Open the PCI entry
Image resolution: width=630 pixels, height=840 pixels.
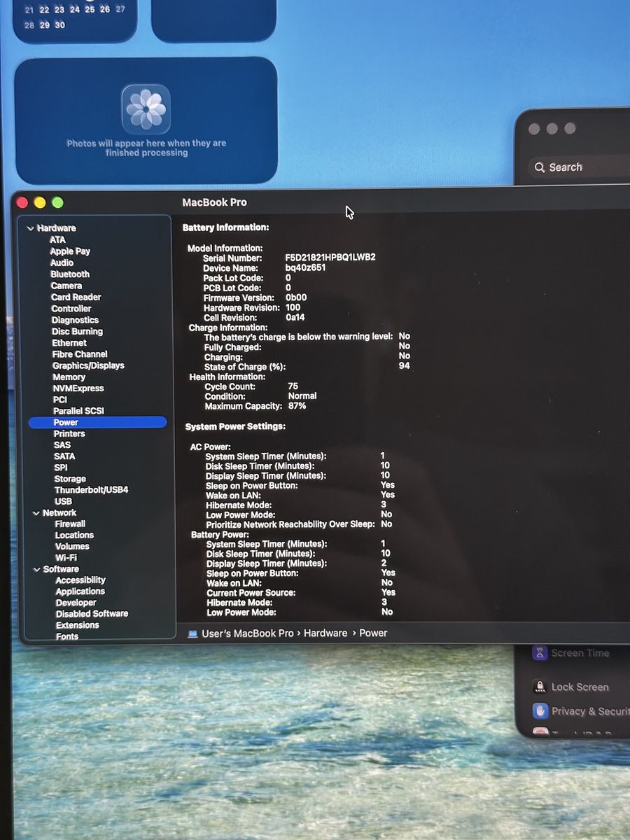[60, 400]
